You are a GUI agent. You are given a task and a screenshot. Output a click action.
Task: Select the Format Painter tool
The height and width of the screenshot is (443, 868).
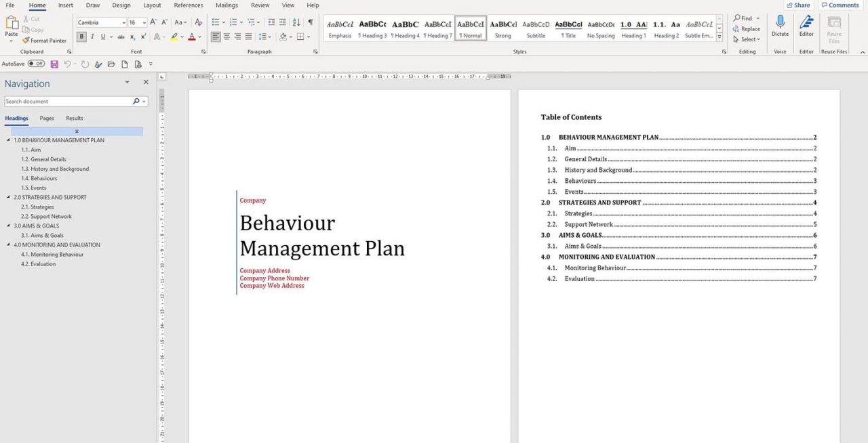[44, 41]
